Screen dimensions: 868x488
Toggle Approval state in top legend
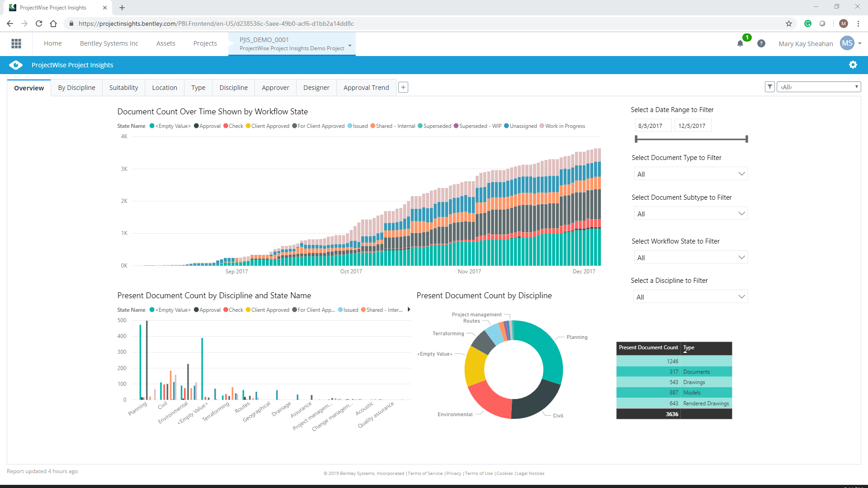tap(208, 126)
